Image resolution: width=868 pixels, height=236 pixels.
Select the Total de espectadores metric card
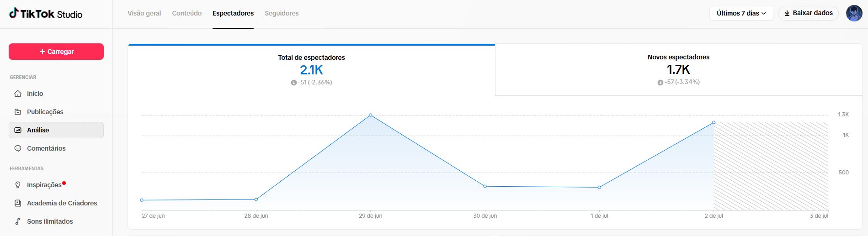coord(311,70)
